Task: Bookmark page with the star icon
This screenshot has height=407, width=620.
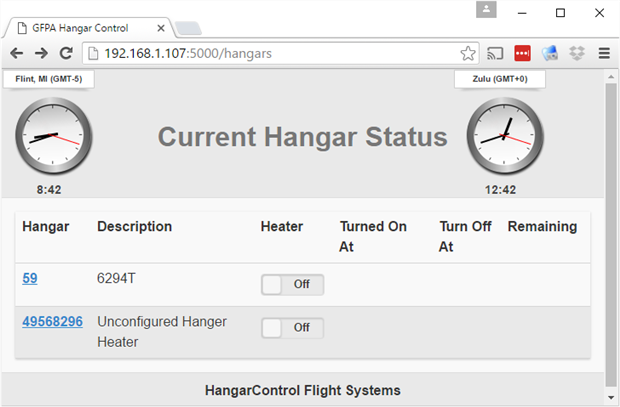Action: pos(468,53)
